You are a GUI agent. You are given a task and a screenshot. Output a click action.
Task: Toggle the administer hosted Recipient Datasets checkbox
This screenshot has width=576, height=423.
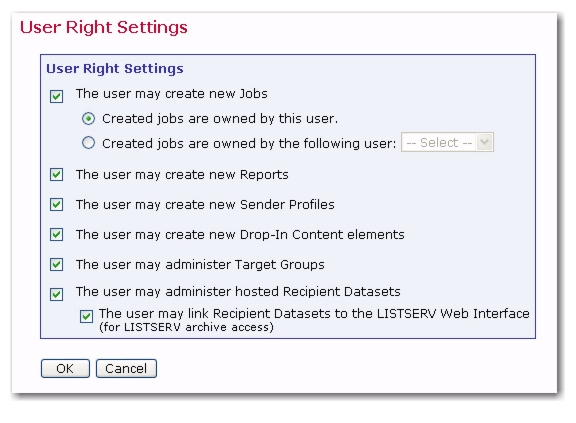(x=57, y=294)
